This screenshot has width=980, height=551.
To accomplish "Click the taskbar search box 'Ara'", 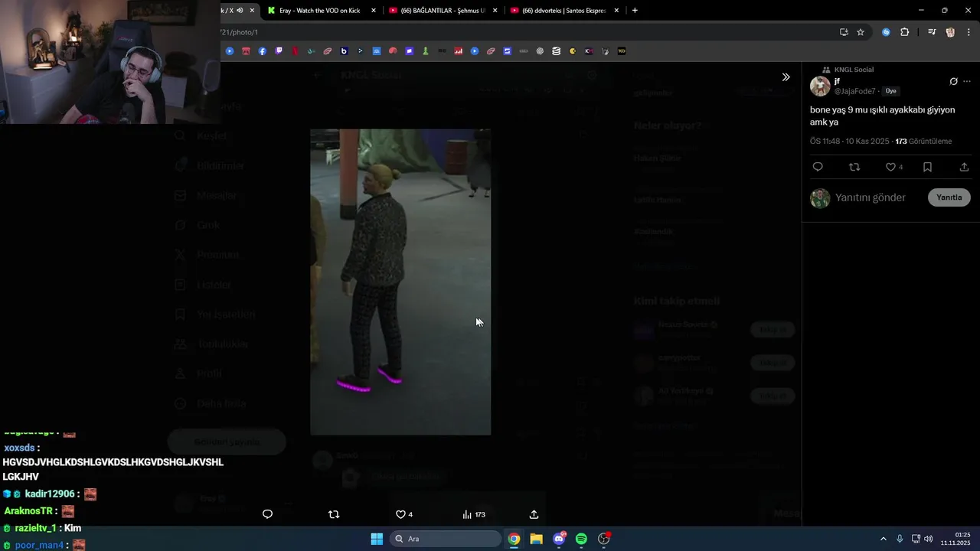I will coord(446,539).
